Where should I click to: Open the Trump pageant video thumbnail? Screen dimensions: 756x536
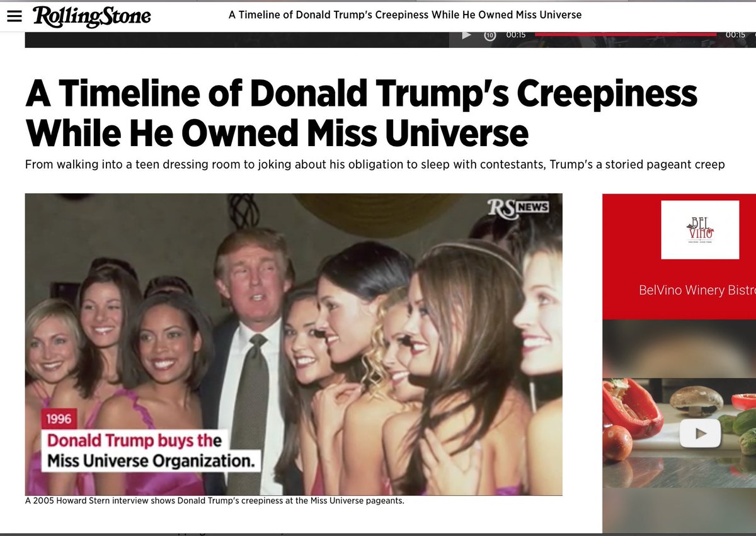(294, 344)
